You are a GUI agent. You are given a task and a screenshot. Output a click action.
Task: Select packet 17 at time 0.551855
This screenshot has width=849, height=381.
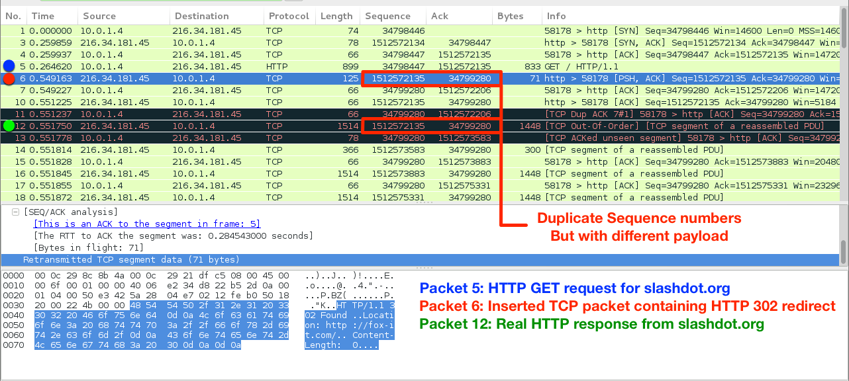coord(421,186)
